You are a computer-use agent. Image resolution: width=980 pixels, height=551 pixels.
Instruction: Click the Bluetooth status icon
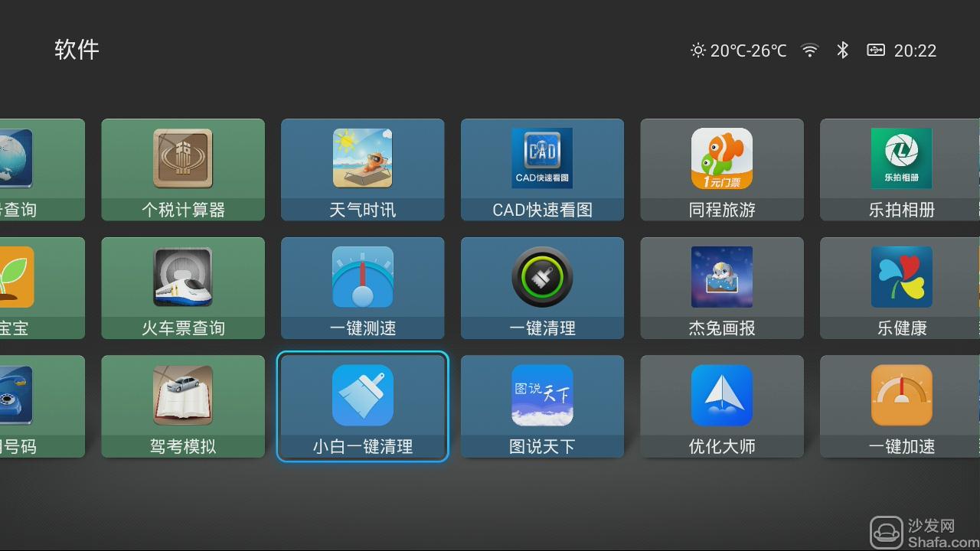843,51
